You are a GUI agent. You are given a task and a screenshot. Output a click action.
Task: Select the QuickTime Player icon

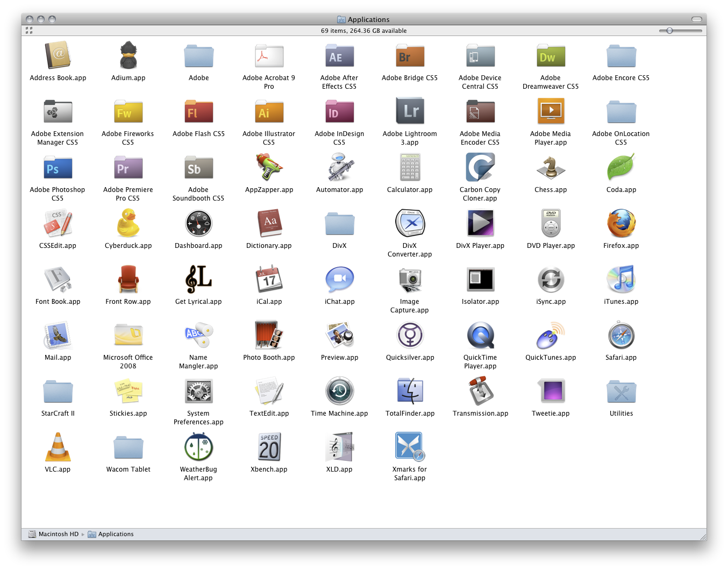pyautogui.click(x=480, y=335)
